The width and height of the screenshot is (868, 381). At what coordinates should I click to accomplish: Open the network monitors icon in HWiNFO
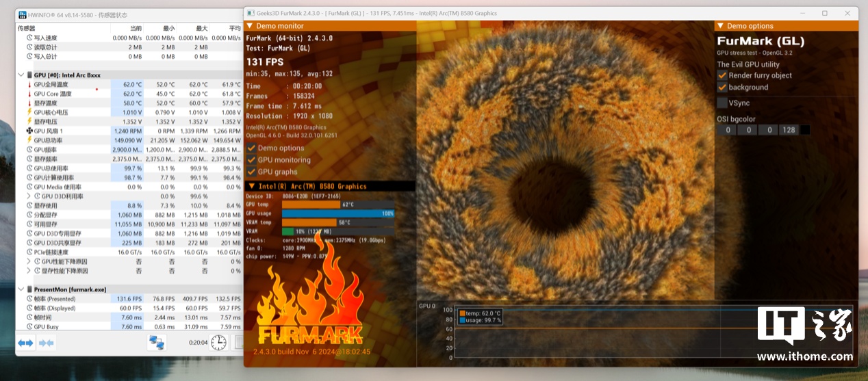coord(157,343)
